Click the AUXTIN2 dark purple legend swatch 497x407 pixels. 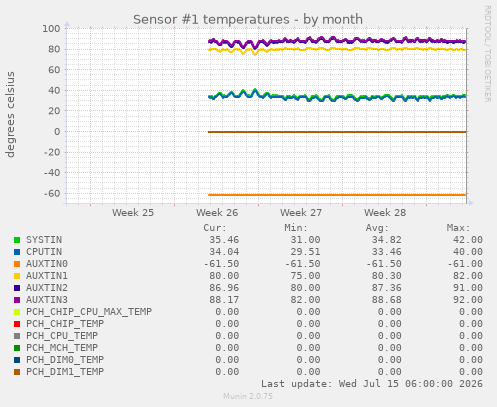click(x=17, y=288)
